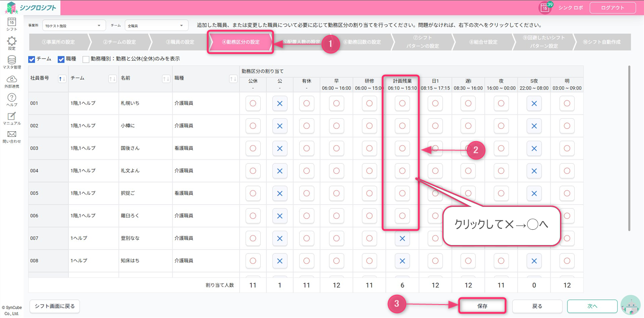Toggle 公 assignment for 札幌いち
The height and width of the screenshot is (318, 644).
pos(280,103)
